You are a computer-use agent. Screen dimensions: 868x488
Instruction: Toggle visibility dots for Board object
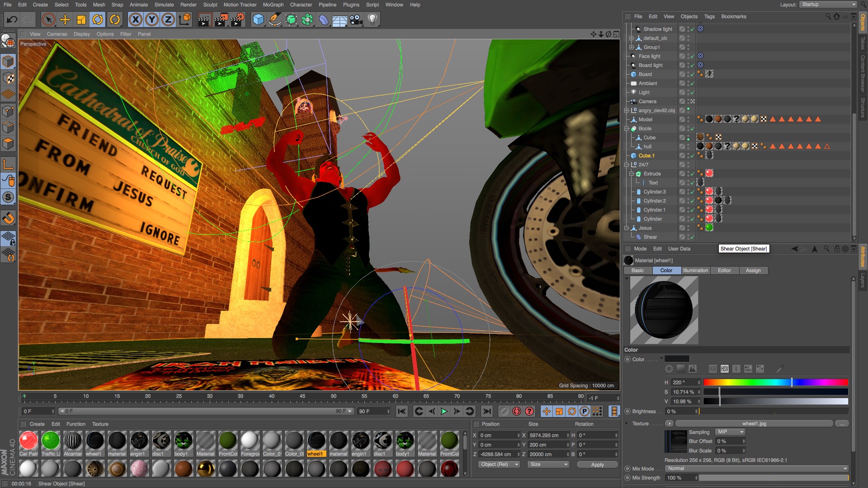point(689,74)
